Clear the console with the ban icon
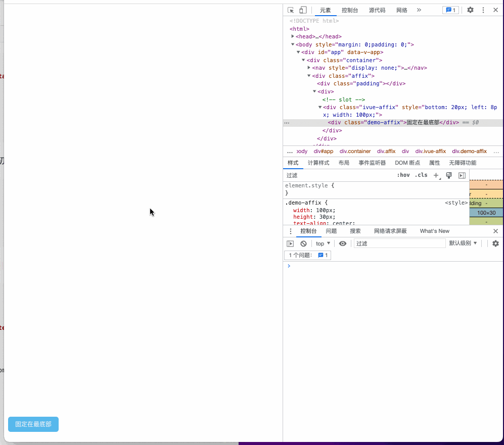The height and width of the screenshot is (445, 504). point(303,243)
